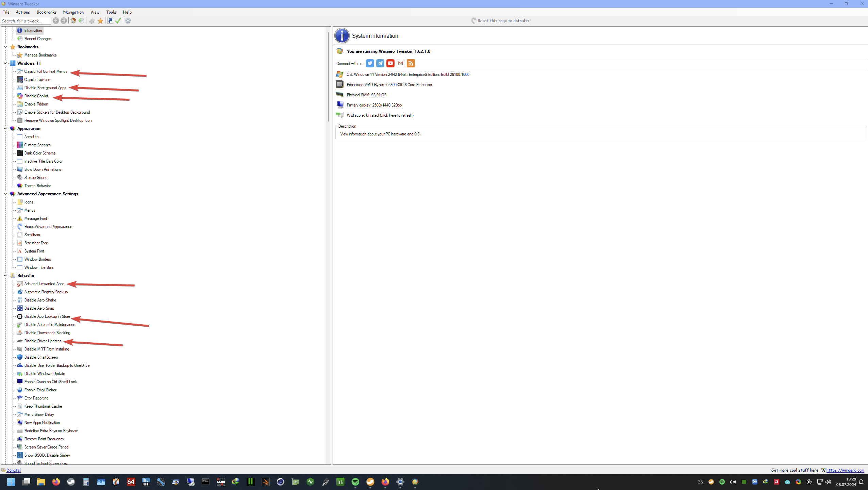Open the Bookmarks menu
This screenshot has width=868, height=490.
(46, 12)
